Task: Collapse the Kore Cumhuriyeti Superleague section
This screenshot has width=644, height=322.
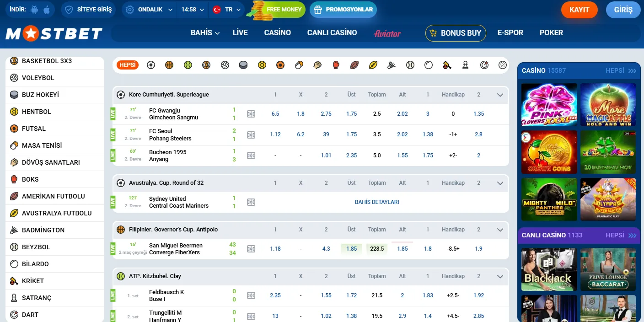Action: pos(500,95)
